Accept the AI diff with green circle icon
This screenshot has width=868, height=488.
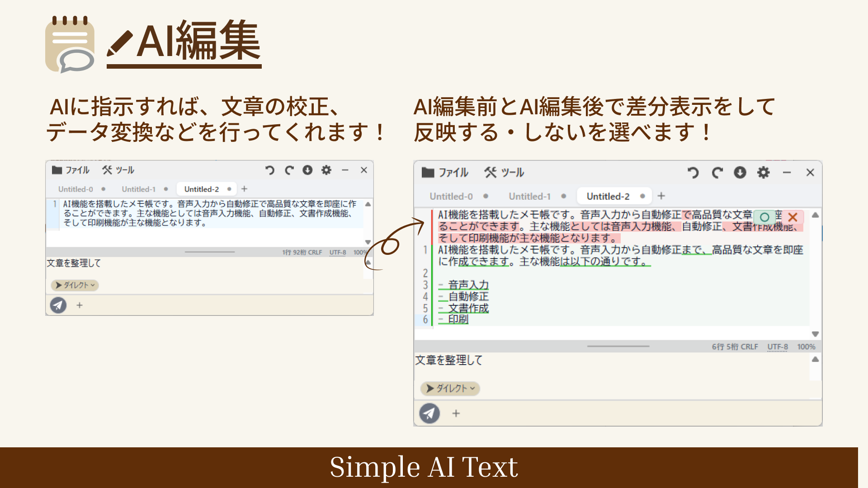click(x=764, y=217)
